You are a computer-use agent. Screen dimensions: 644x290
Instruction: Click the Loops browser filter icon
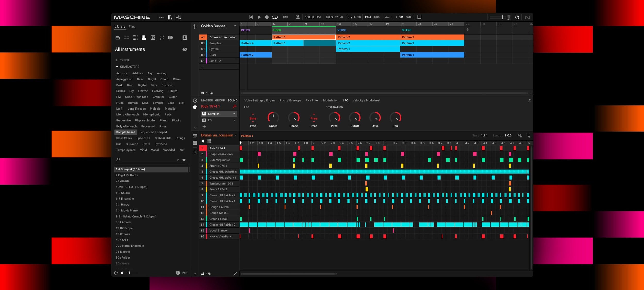[162, 37]
